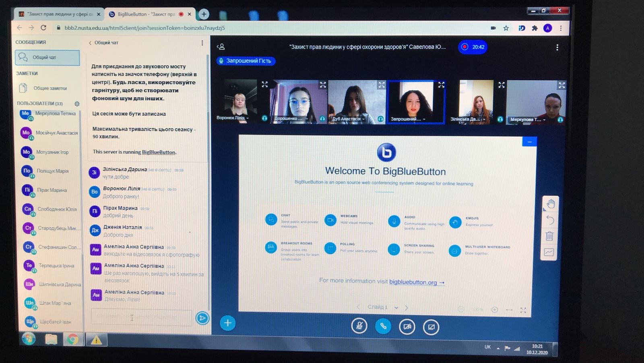The image size is (644, 363).
Task: Switch to the first browser tab
Action: 60,14
